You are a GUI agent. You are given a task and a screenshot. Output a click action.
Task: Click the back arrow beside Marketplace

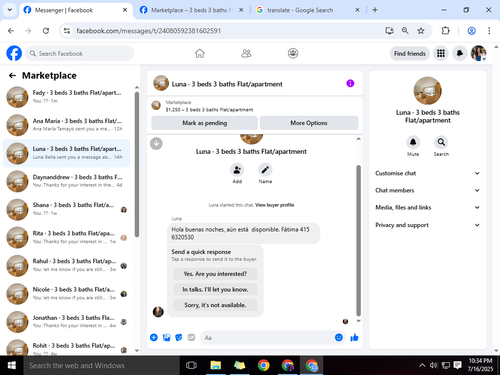pos(12,76)
